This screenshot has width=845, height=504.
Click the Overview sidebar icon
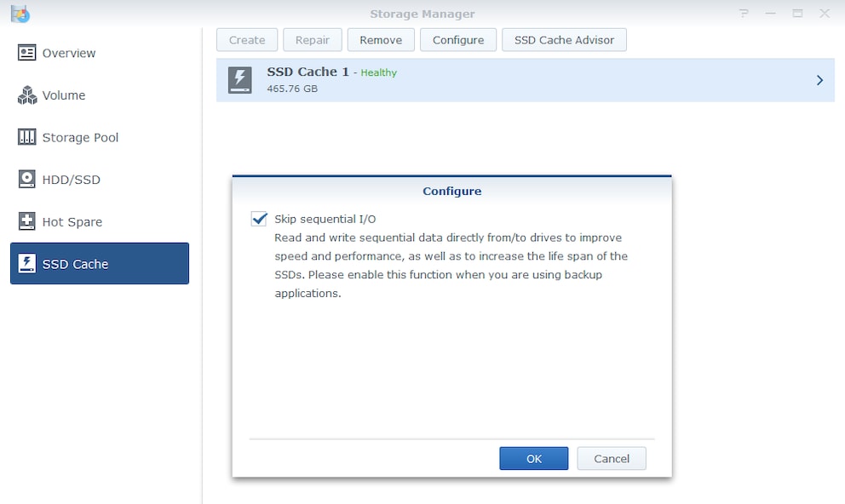(27, 53)
